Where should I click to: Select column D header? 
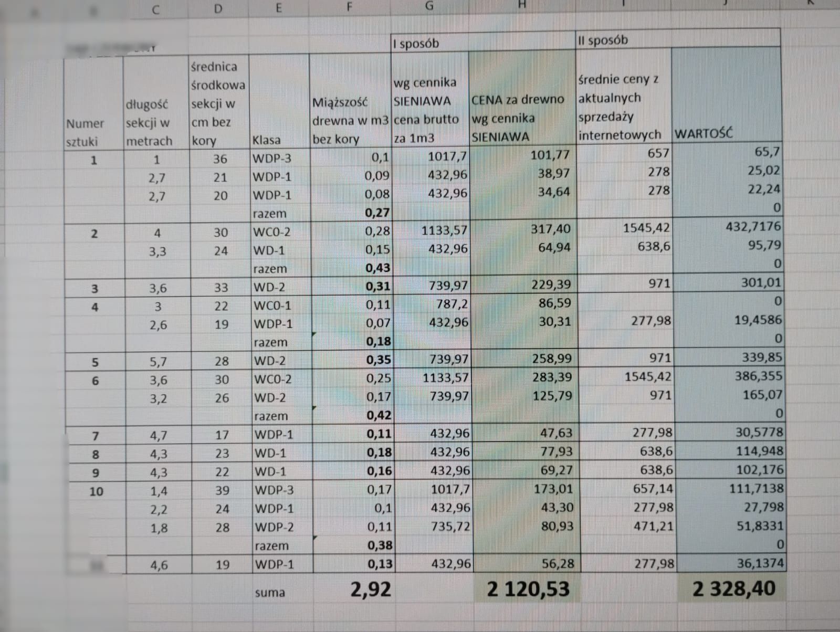pyautogui.click(x=218, y=9)
